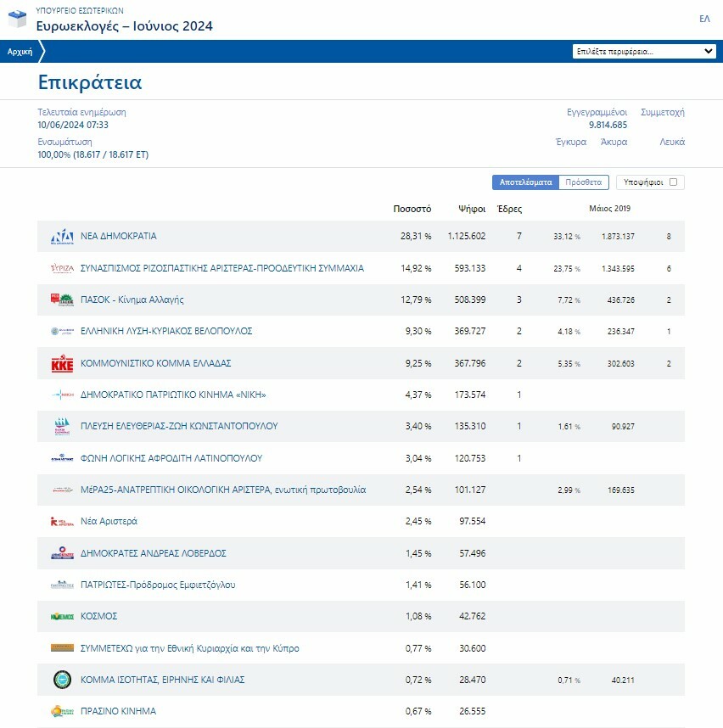Switch language via ΕΛ link

tap(704, 19)
